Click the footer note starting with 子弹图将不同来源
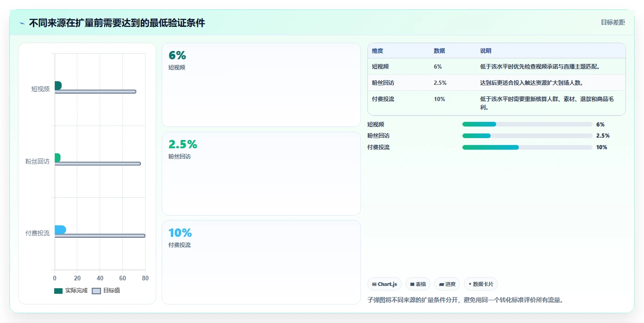Screen dimensions: 644x323 click(x=465, y=300)
